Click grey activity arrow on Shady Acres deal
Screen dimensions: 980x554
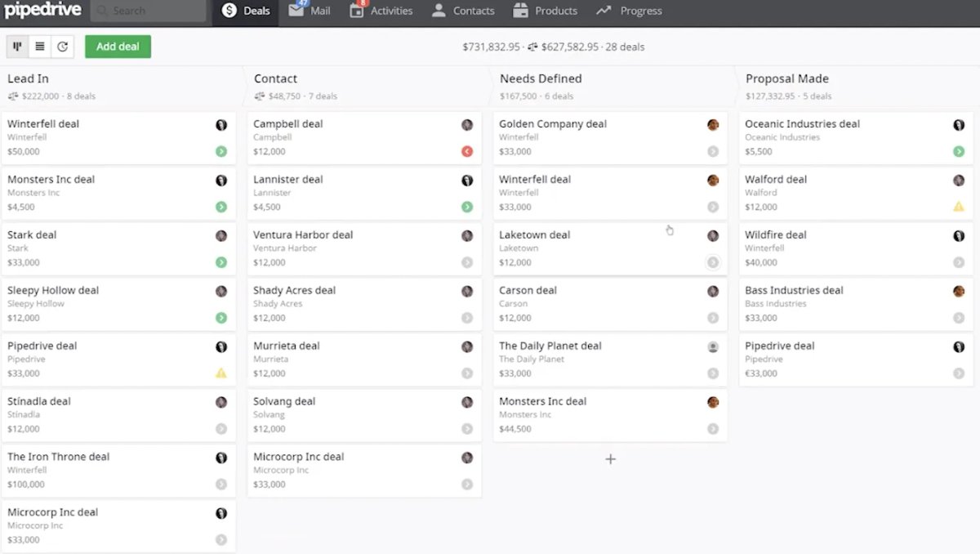[x=467, y=318]
